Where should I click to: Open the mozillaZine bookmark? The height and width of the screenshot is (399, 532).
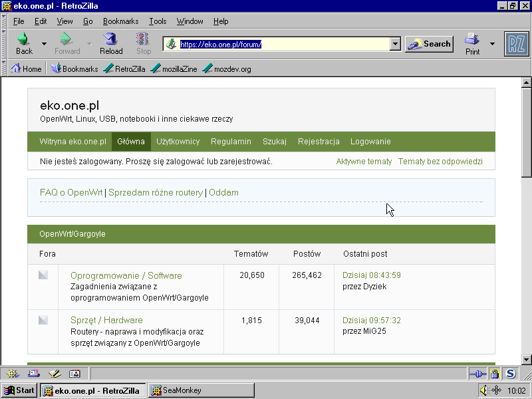coord(174,69)
